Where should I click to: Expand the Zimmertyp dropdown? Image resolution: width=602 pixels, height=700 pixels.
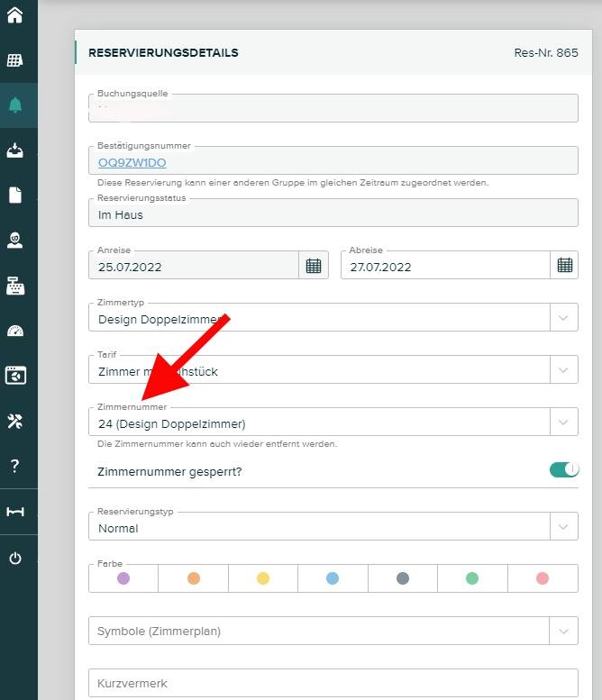563,317
